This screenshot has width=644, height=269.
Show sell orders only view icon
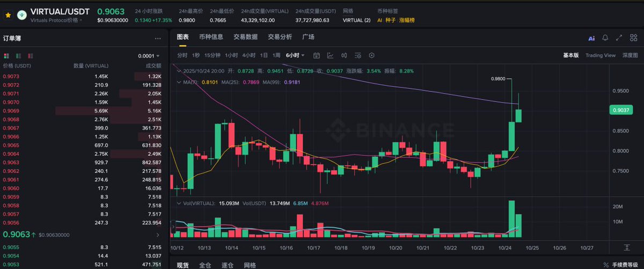[31, 56]
